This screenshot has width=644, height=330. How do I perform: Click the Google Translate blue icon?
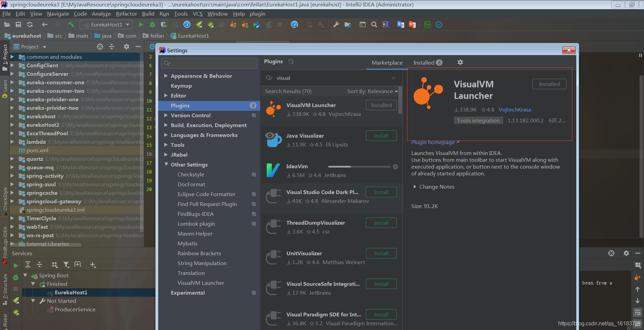click(x=401, y=24)
